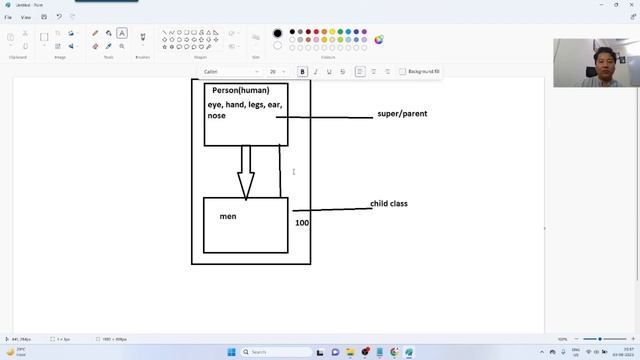Viewport: 640px width, 360px height.
Task: Select the Eraser tool
Action: tap(95, 47)
